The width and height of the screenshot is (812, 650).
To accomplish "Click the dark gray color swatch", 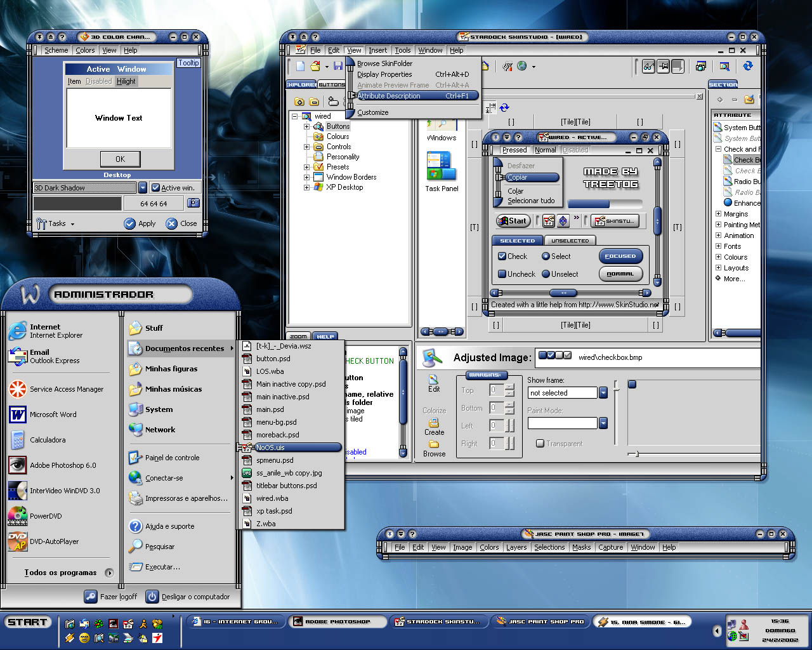I will pos(77,203).
